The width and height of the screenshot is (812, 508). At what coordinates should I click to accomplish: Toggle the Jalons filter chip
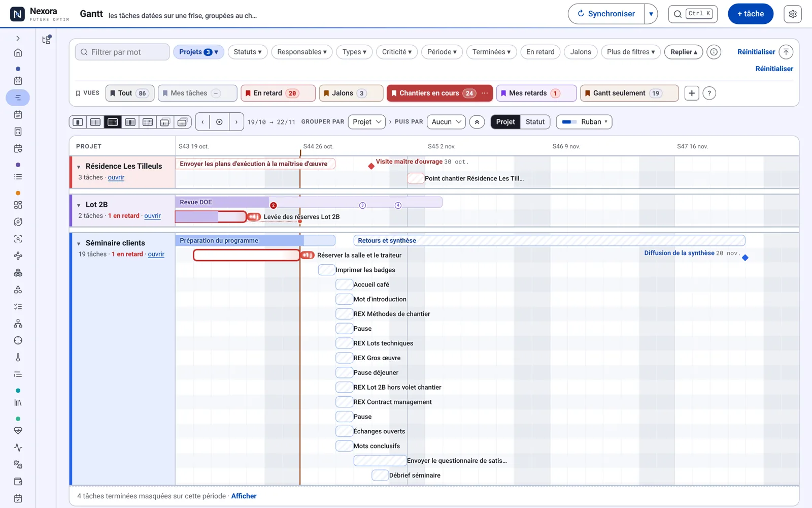pyautogui.click(x=580, y=52)
